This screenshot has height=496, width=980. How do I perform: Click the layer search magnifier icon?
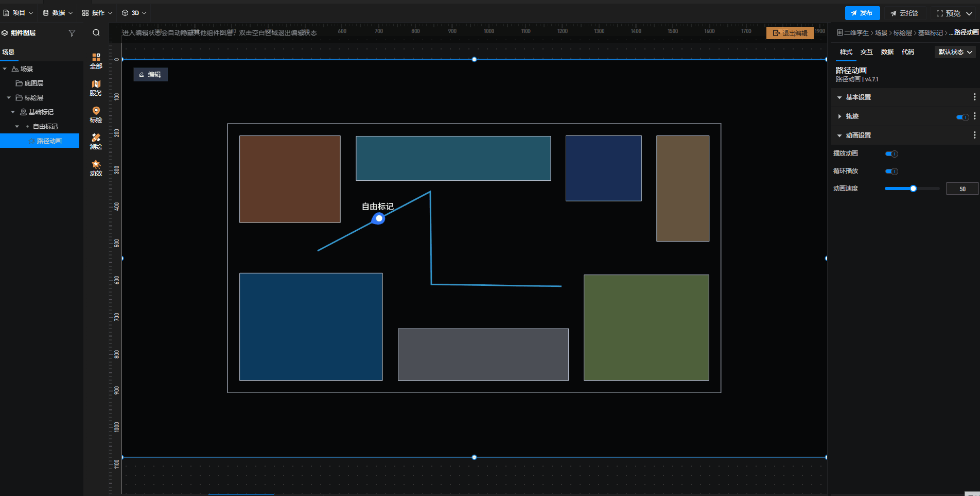(x=96, y=32)
